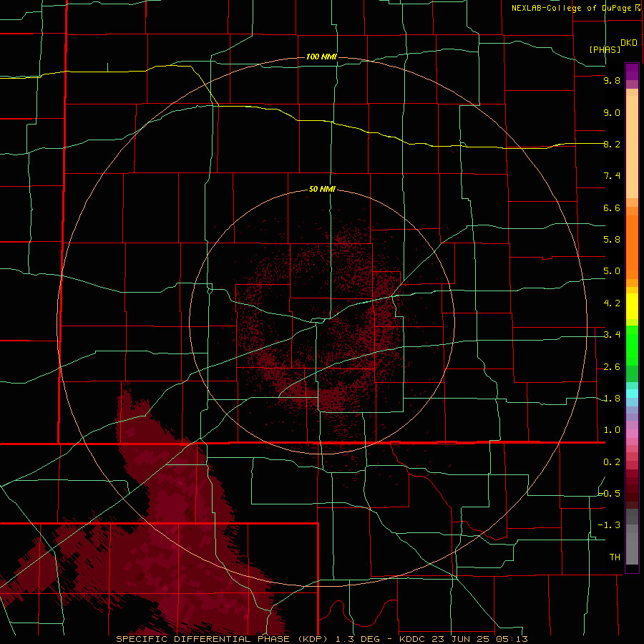Image resolution: width=644 pixels, height=644 pixels.
Task: Click the 2.6 value on the color scale
Action: coord(612,367)
